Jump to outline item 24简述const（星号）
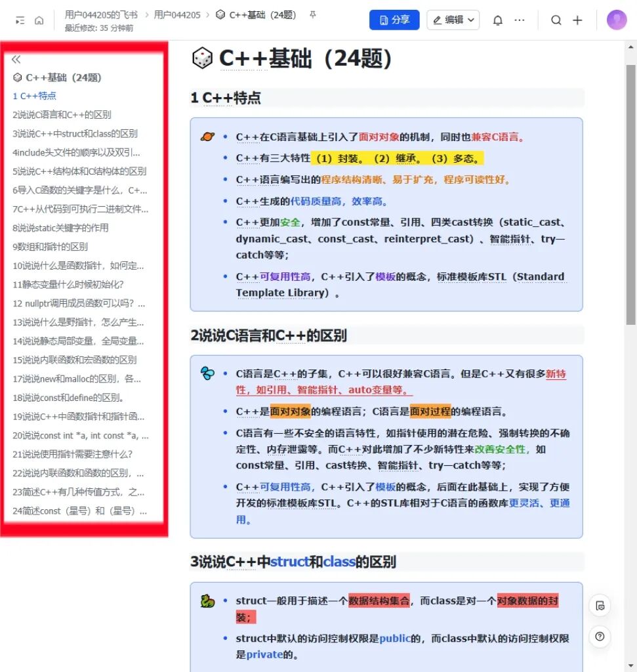 tap(79, 511)
